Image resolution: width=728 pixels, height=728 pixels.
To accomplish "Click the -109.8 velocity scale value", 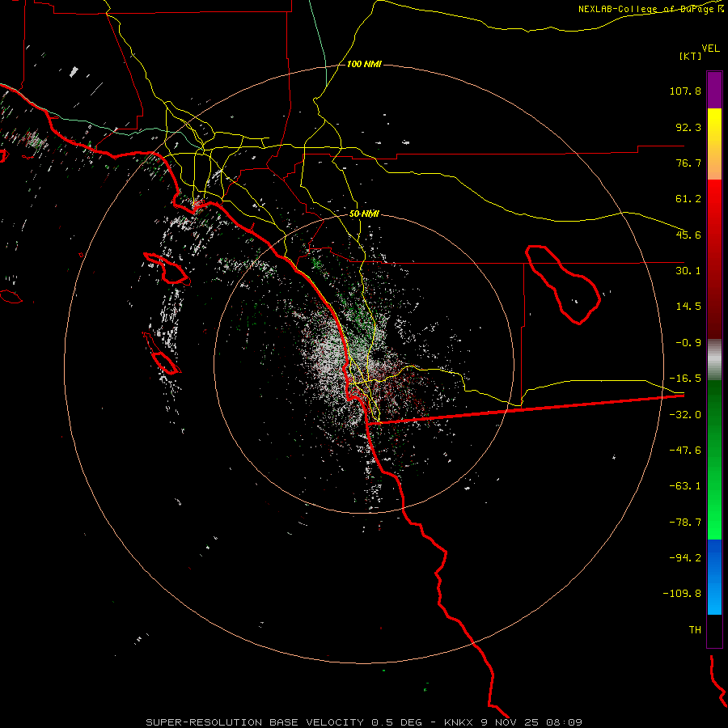I will 682,594.
